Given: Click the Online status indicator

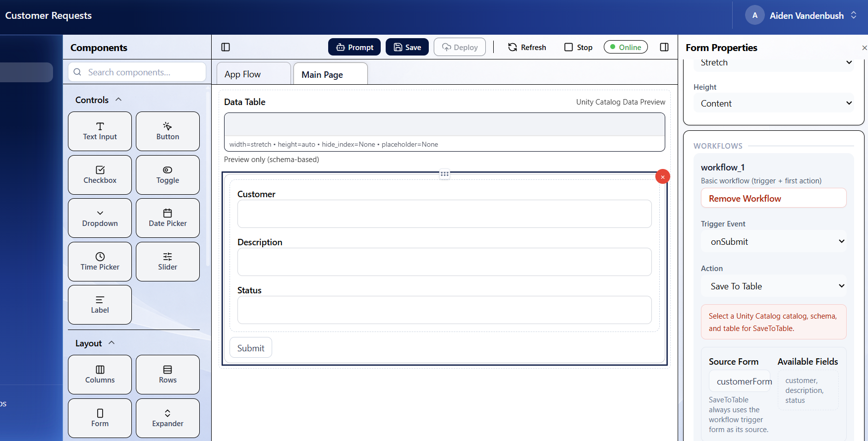Looking at the screenshot, I should tap(626, 47).
